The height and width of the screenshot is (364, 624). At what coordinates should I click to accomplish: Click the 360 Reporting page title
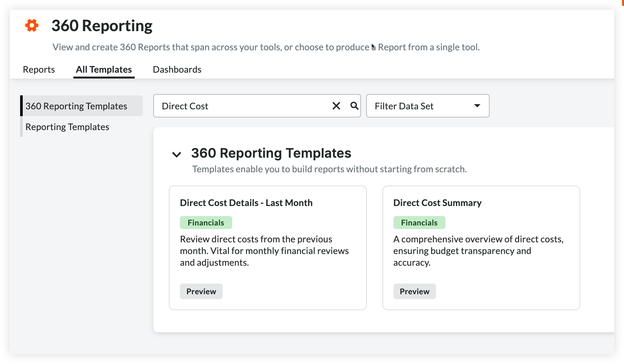click(x=102, y=26)
